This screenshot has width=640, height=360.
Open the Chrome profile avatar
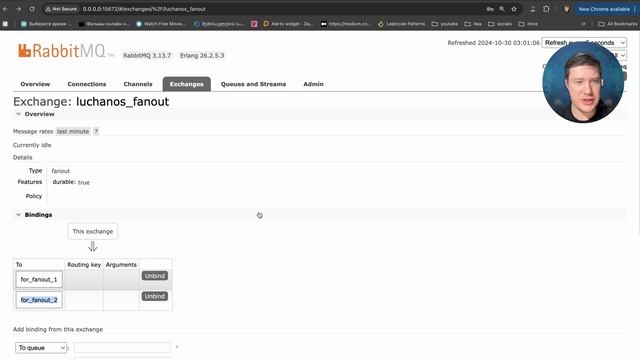coord(566,9)
